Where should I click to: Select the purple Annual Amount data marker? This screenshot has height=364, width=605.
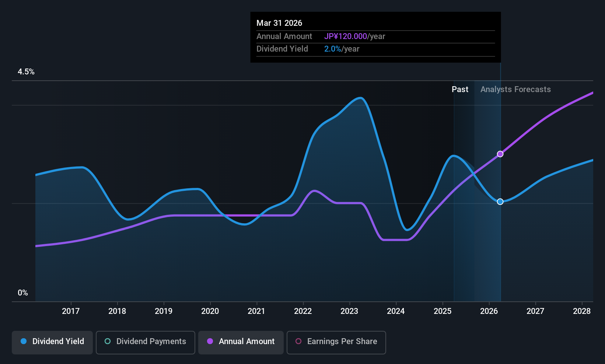(x=500, y=154)
